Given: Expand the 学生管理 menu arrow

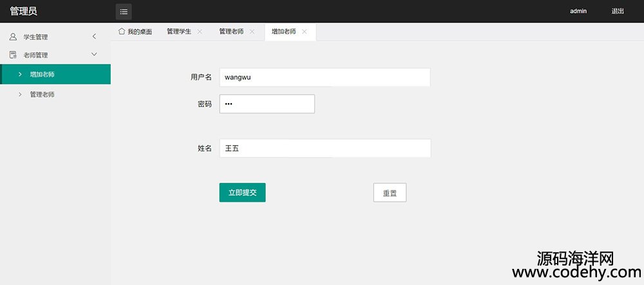Looking at the screenshot, I should pos(94,37).
